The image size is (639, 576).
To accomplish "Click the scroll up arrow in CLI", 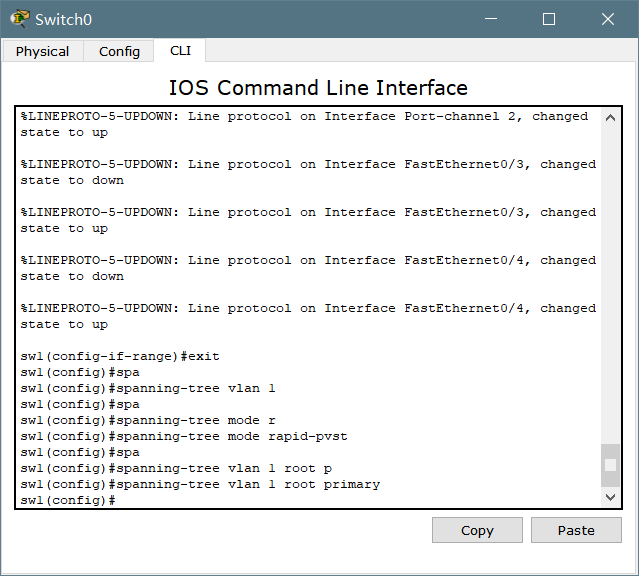I will click(x=610, y=118).
